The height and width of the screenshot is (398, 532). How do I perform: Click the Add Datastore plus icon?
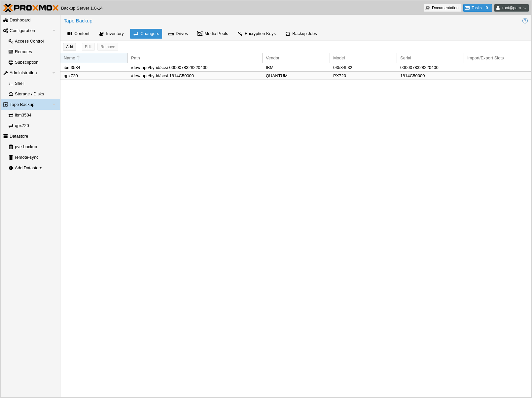click(11, 168)
